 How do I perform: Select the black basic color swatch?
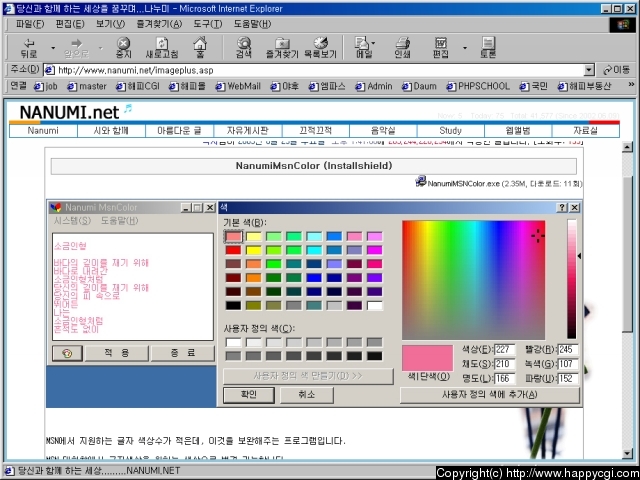click(x=233, y=306)
